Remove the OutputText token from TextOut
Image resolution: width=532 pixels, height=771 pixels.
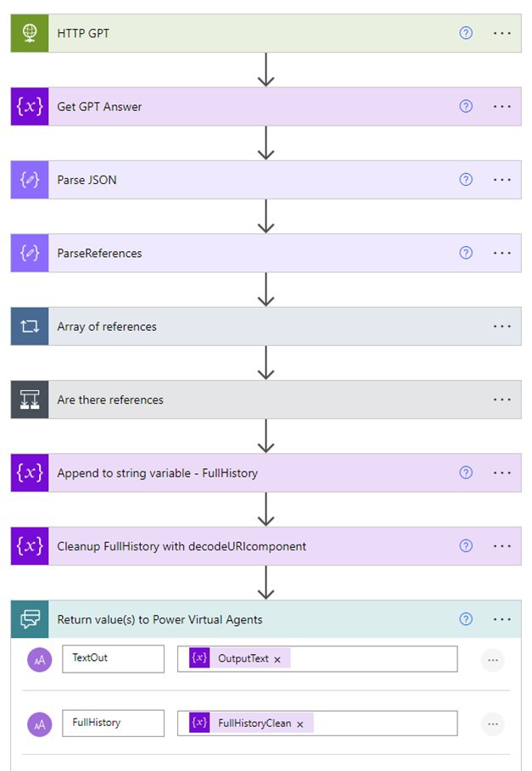pos(277,660)
